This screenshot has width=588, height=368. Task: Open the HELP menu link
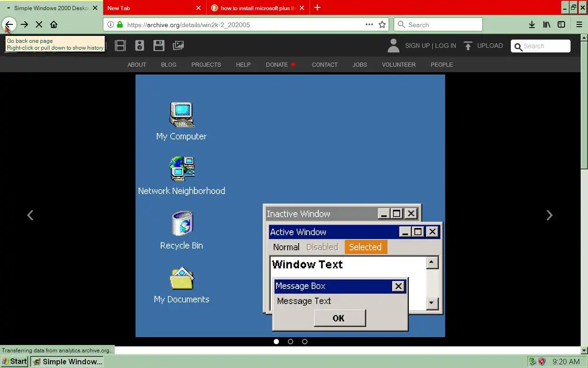(243, 65)
